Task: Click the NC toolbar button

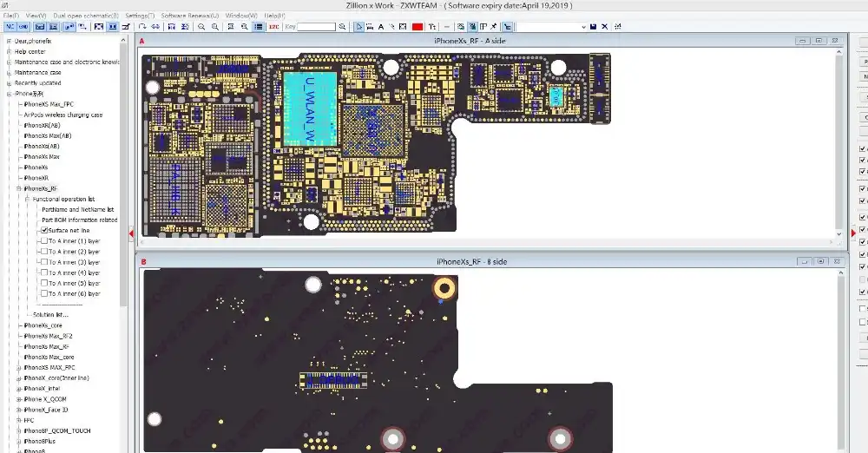Action: click(10, 27)
